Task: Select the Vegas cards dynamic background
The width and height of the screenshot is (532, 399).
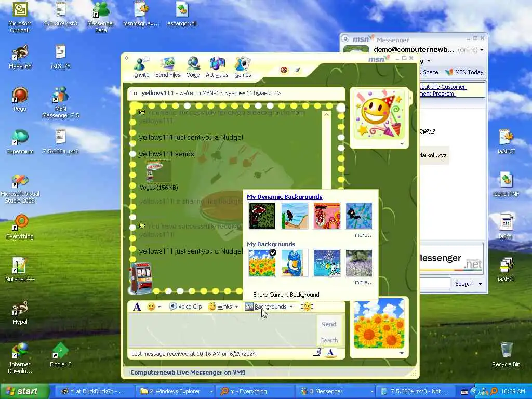Action: coord(262,216)
